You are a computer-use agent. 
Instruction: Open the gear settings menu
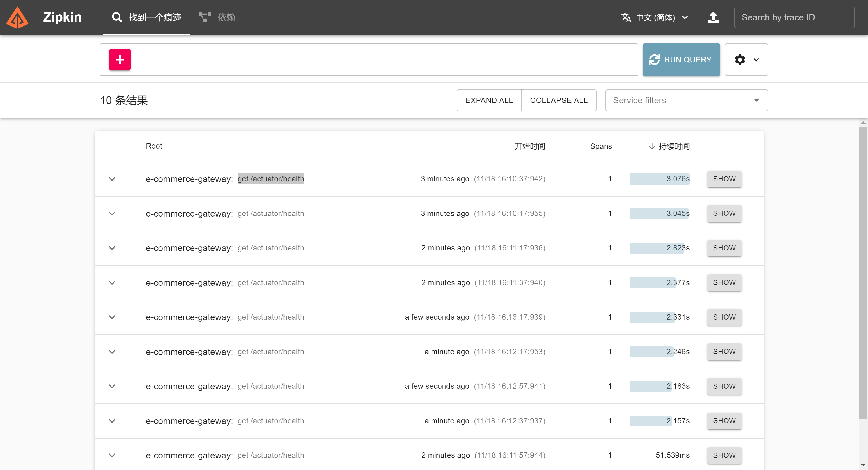pyautogui.click(x=746, y=60)
